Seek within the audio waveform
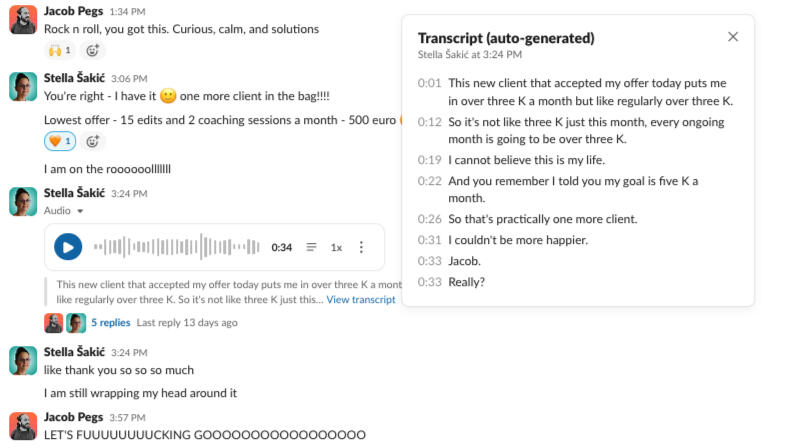The height and width of the screenshot is (448, 788). pyautogui.click(x=178, y=247)
